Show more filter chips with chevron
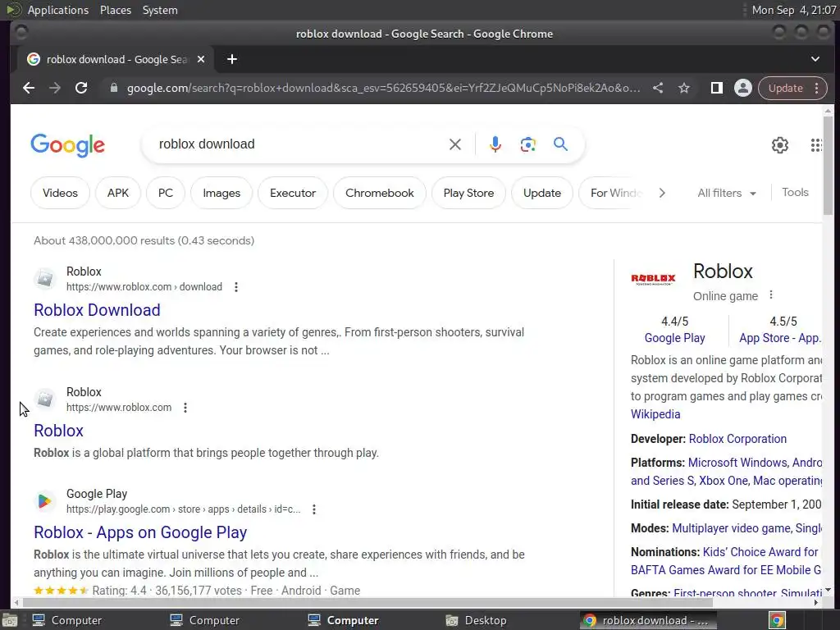 (x=662, y=193)
